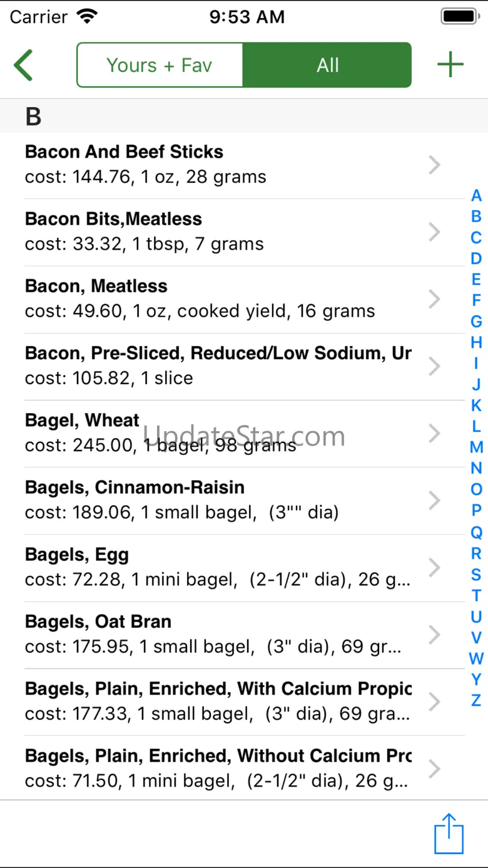Tap chevron for Bacon, Pre-Sliced, Reduced/Low Sodium

pyautogui.click(x=434, y=366)
